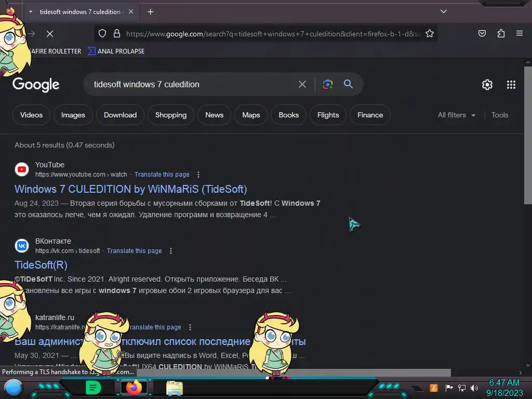532x399 pixels.
Task: Expand the All filters dropdown
Action: [456, 115]
